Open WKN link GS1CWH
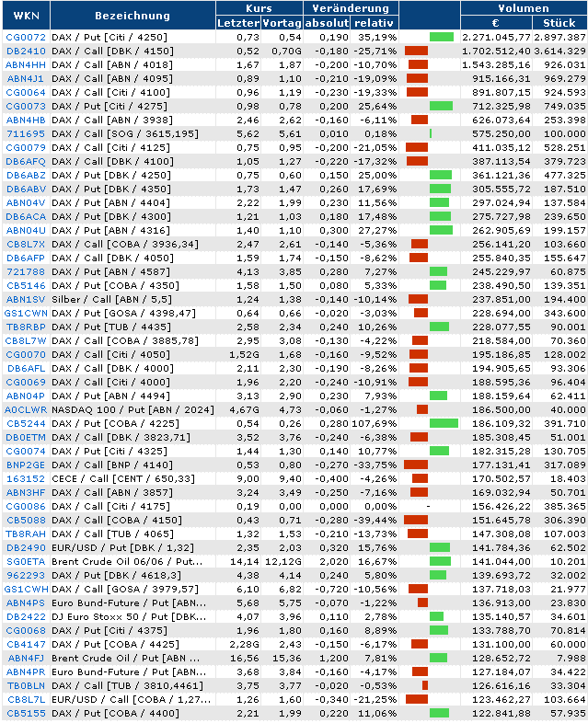 [26, 591]
